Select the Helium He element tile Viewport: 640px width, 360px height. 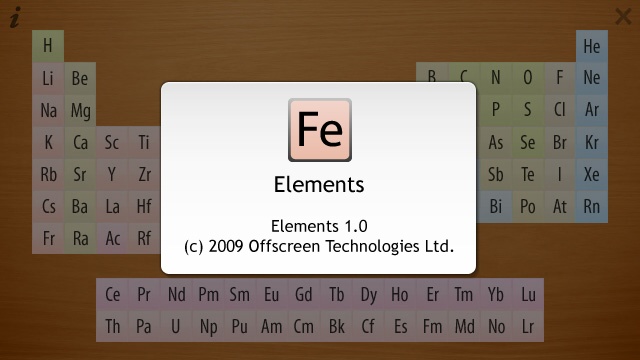click(592, 46)
